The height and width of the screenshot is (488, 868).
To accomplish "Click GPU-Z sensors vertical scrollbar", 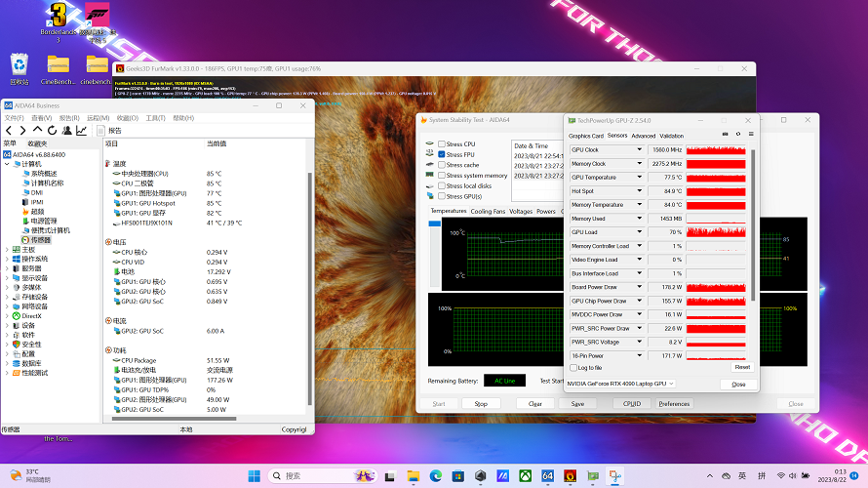I will (752, 224).
